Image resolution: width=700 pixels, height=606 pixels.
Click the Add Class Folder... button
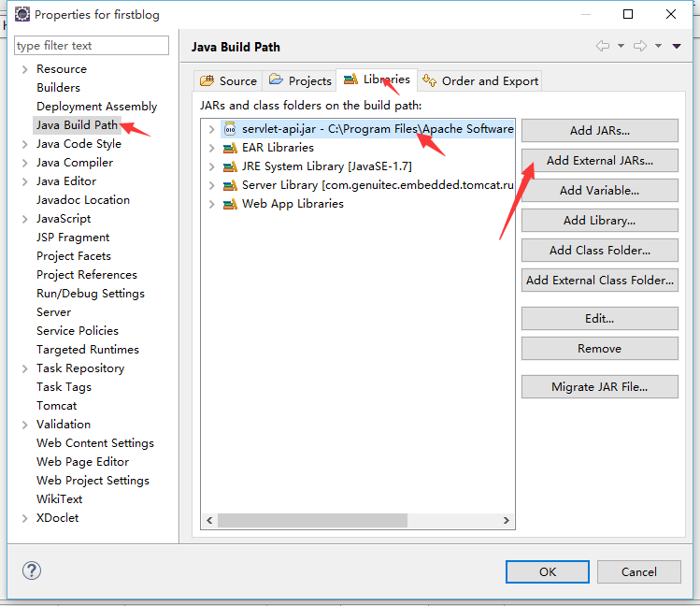point(600,250)
